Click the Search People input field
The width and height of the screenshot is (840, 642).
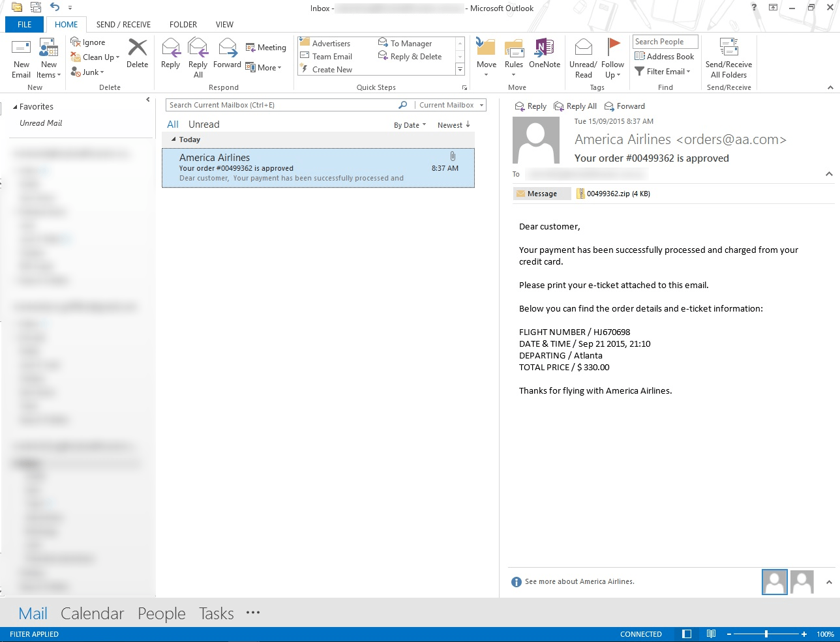click(x=665, y=42)
